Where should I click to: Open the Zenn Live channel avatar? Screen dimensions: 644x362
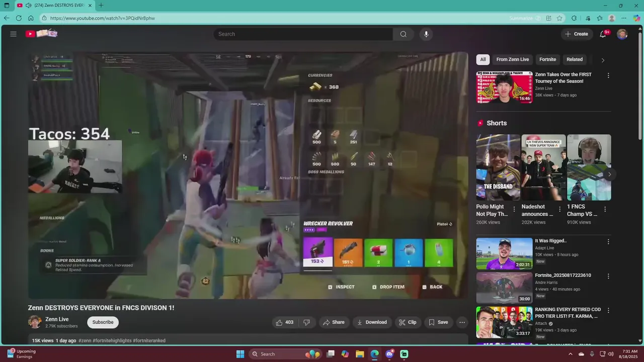click(x=35, y=322)
